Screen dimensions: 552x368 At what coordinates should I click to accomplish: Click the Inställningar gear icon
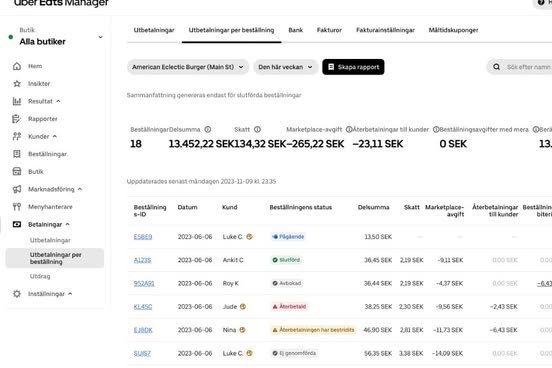tap(17, 294)
